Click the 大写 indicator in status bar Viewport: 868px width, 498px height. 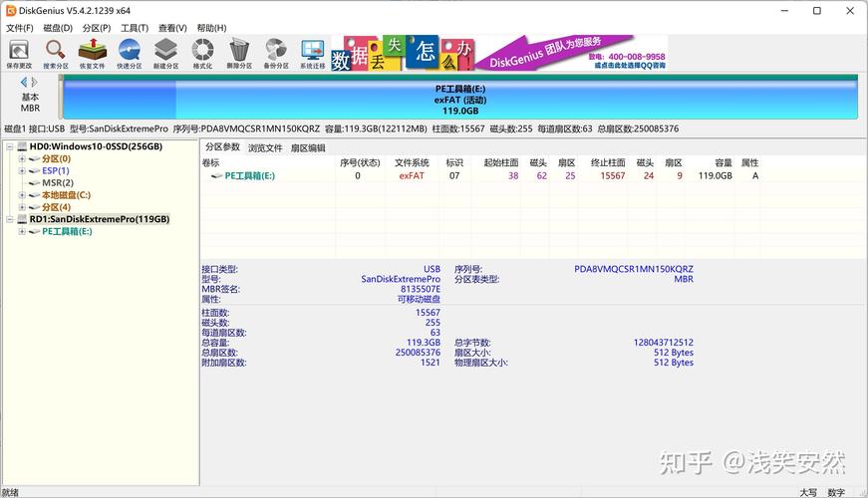(x=808, y=492)
